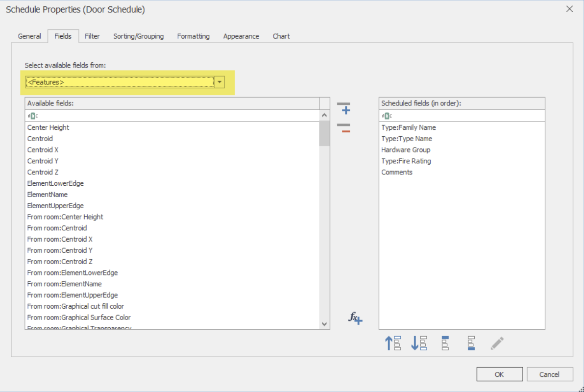
Task: Move scheduled field down with arrow icon
Action: click(x=418, y=343)
